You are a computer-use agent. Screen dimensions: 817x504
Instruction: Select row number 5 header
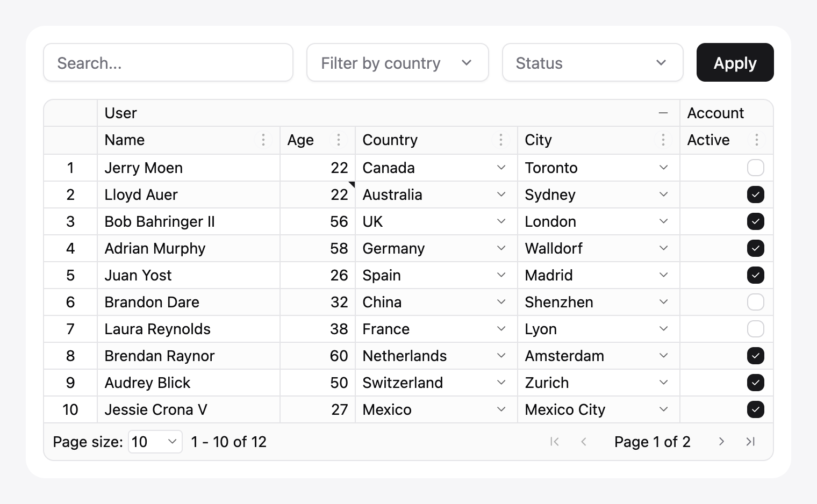[70, 275]
